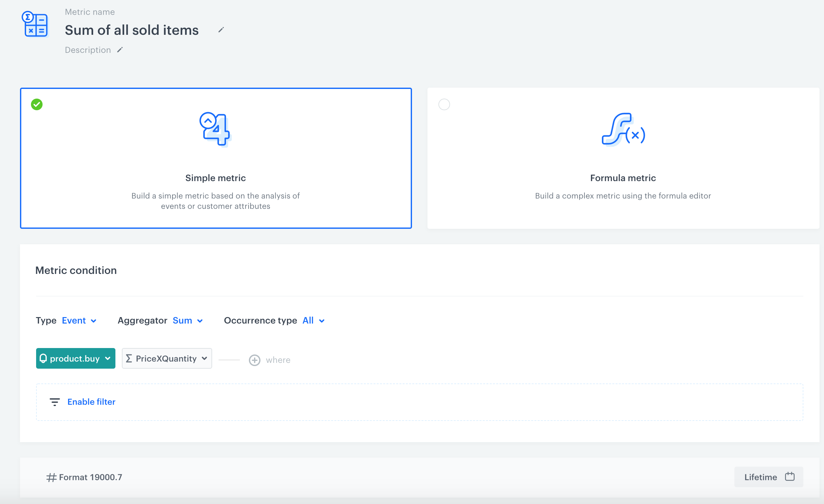Click the Lifetime date range button

point(761,477)
